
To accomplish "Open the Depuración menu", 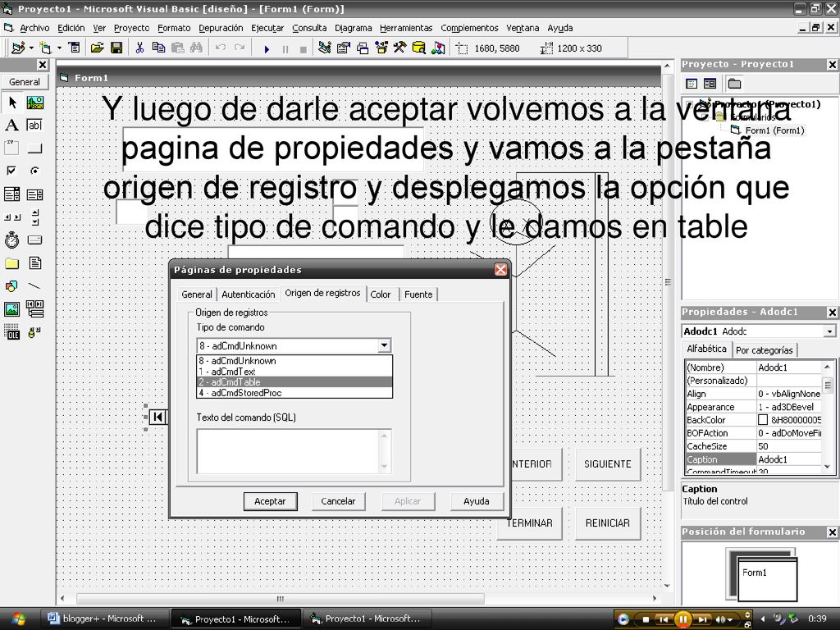I will (x=221, y=28).
